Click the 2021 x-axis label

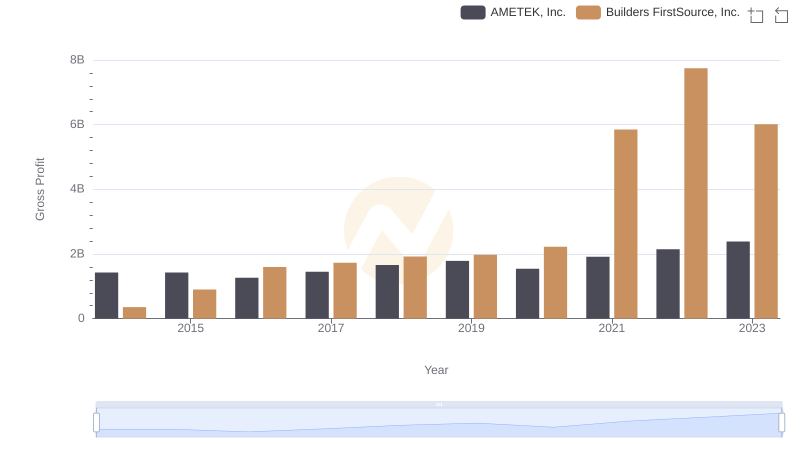pos(611,328)
